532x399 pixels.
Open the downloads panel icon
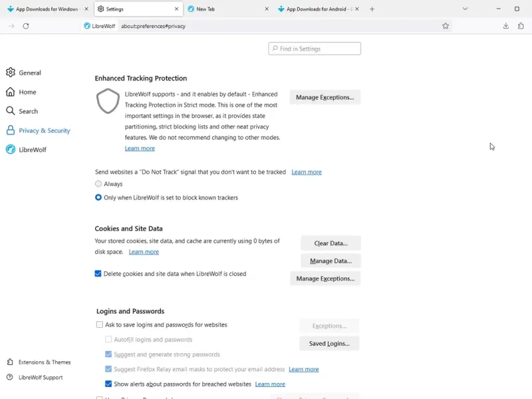pos(506,26)
